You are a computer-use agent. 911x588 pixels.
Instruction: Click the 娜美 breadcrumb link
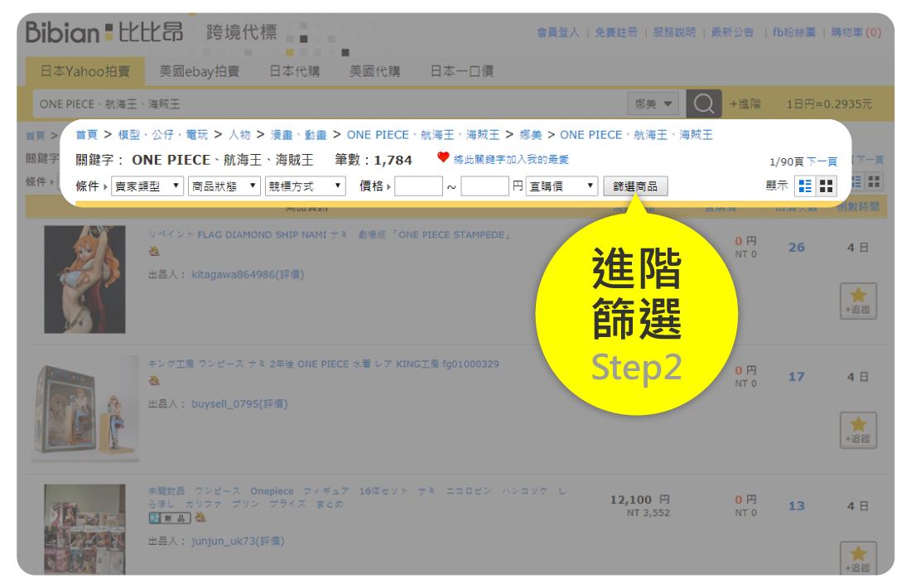point(530,135)
